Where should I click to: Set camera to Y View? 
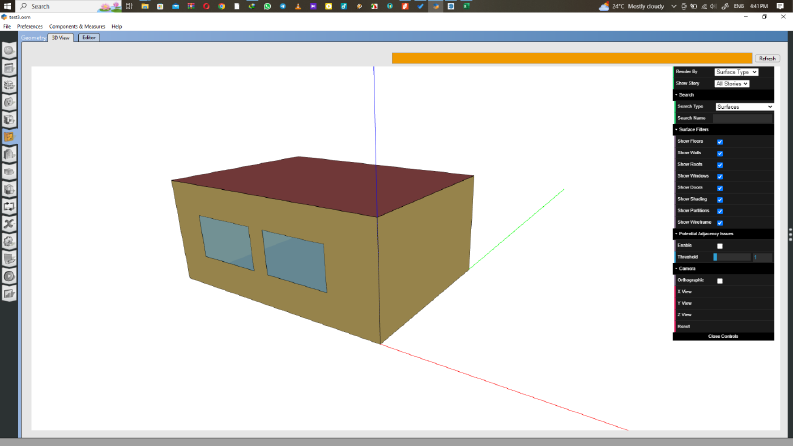724,303
